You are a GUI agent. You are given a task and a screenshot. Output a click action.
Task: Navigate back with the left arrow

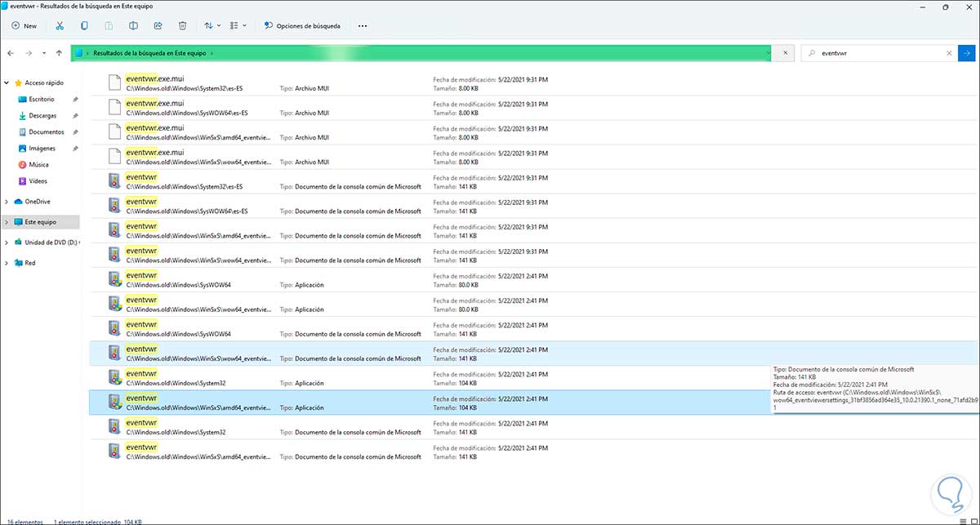pos(11,53)
